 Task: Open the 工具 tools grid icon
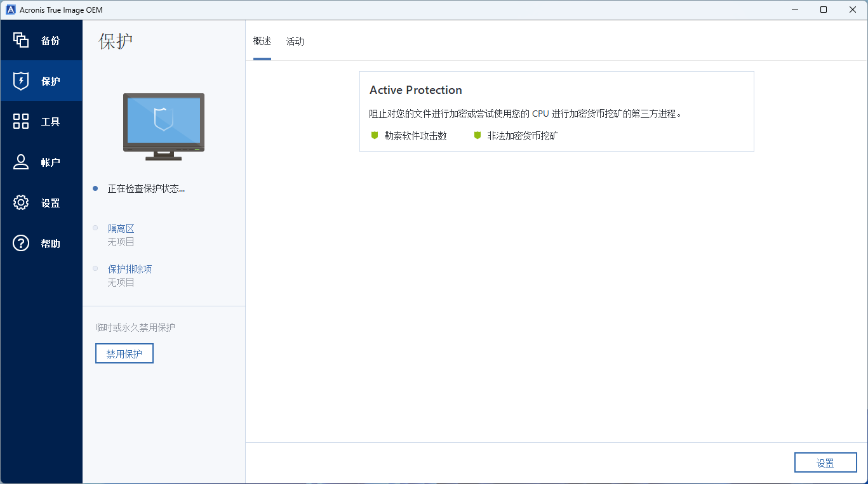[x=21, y=121]
